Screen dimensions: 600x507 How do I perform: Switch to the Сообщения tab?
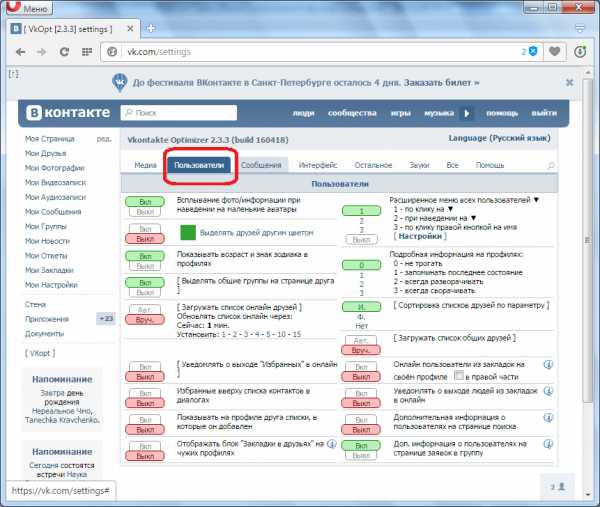pos(261,165)
